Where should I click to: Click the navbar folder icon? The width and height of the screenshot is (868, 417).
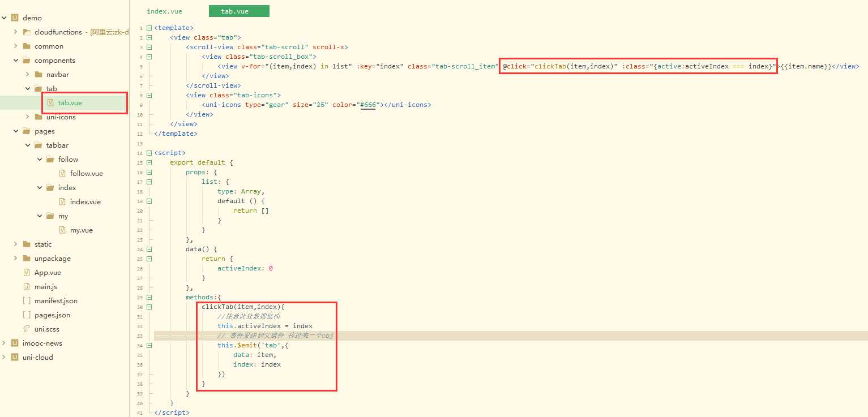coord(38,75)
